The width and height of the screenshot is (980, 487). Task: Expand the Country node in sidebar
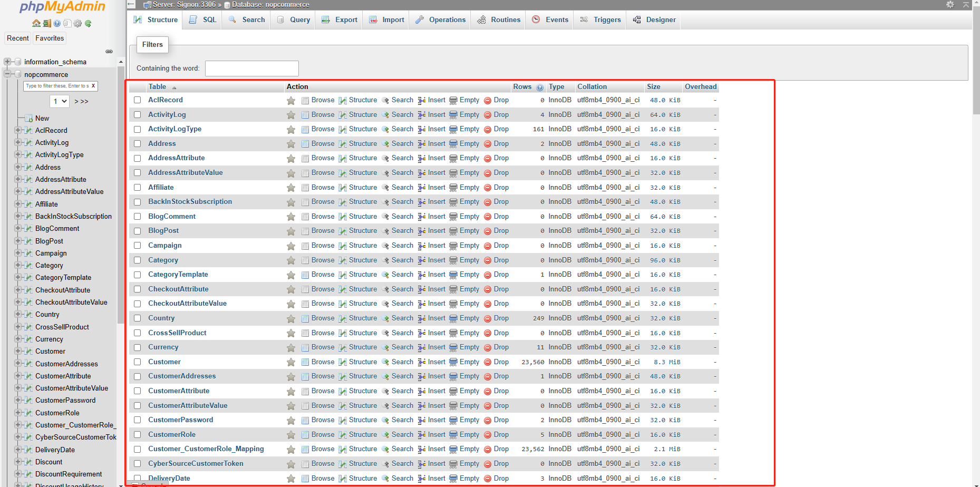(x=18, y=314)
